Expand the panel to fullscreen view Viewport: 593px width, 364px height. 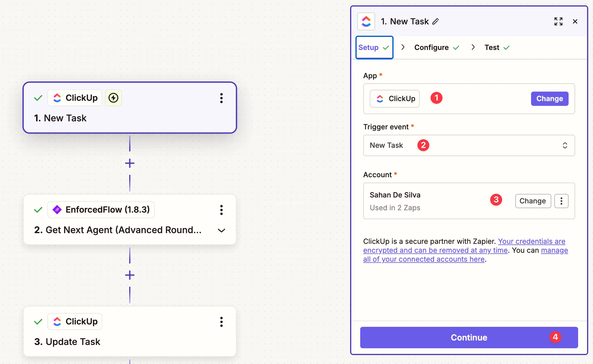[x=559, y=21]
